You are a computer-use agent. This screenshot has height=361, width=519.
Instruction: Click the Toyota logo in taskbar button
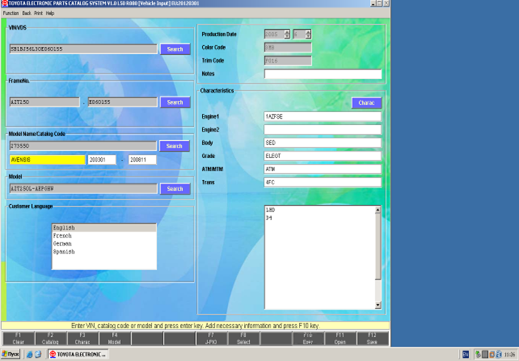tap(53, 354)
